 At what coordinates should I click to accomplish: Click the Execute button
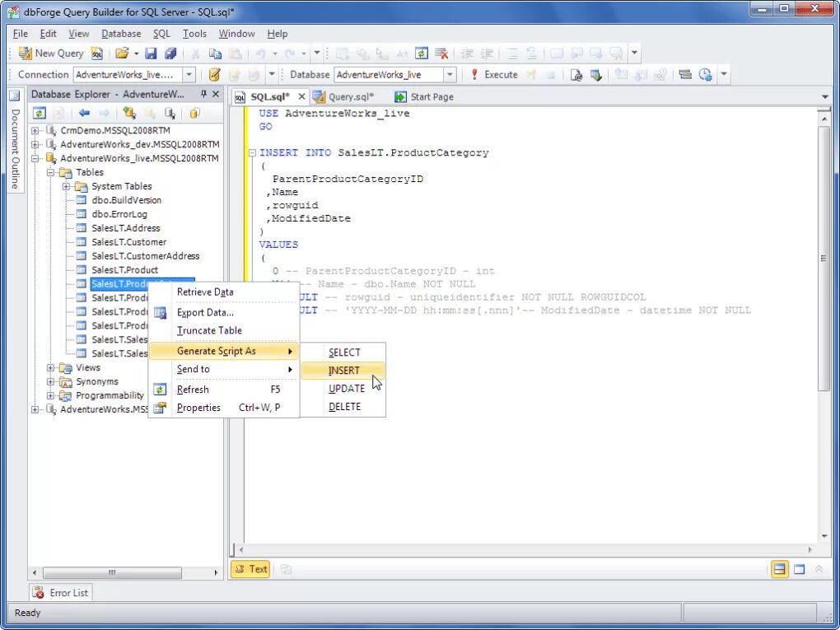[x=493, y=74]
